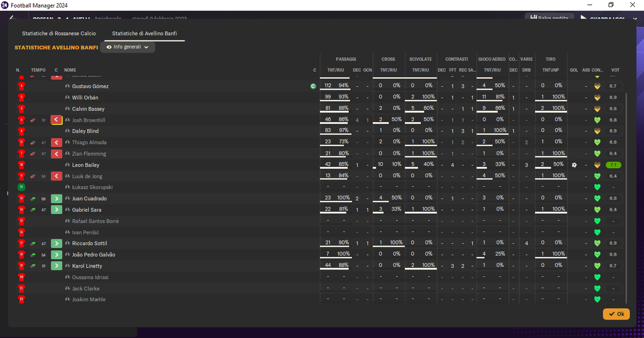The height and width of the screenshot is (338, 644).
Task: Select the Statistiche di Avellino Banfi tab
Action: click(x=144, y=34)
